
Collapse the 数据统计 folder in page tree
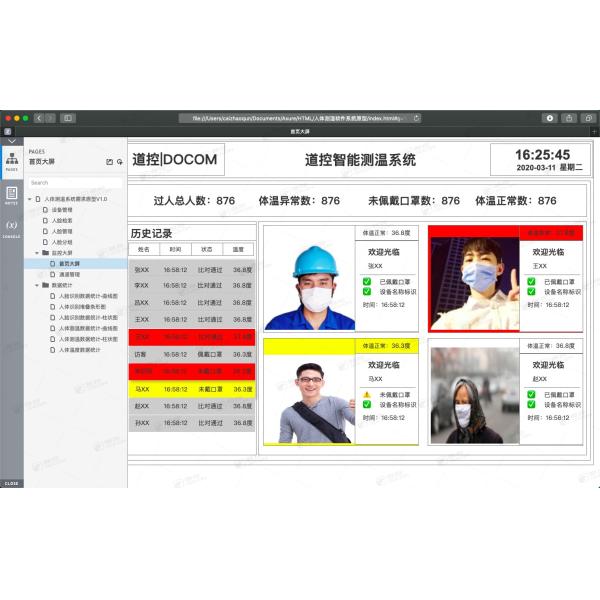(x=36, y=286)
